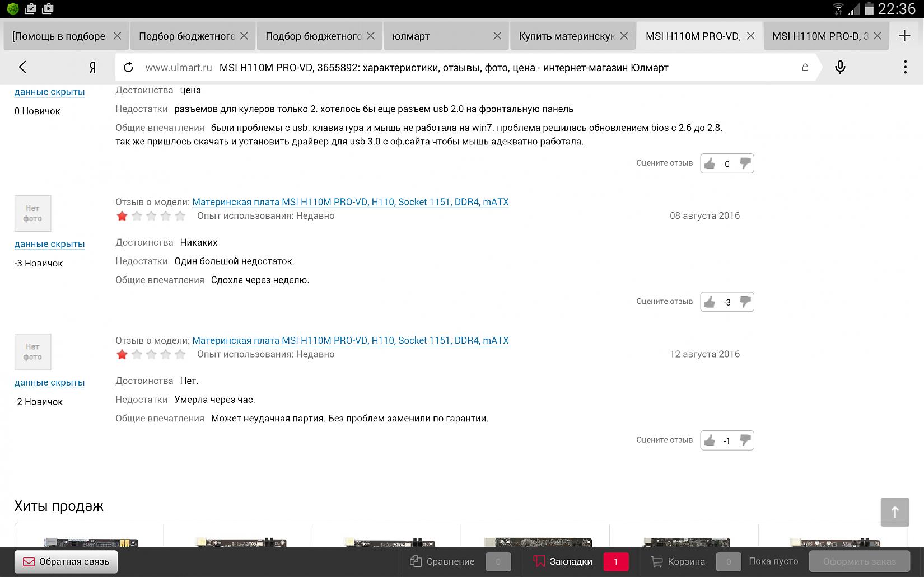
Task: Open Закладки bookmarks in bottom bar
Action: (580, 561)
